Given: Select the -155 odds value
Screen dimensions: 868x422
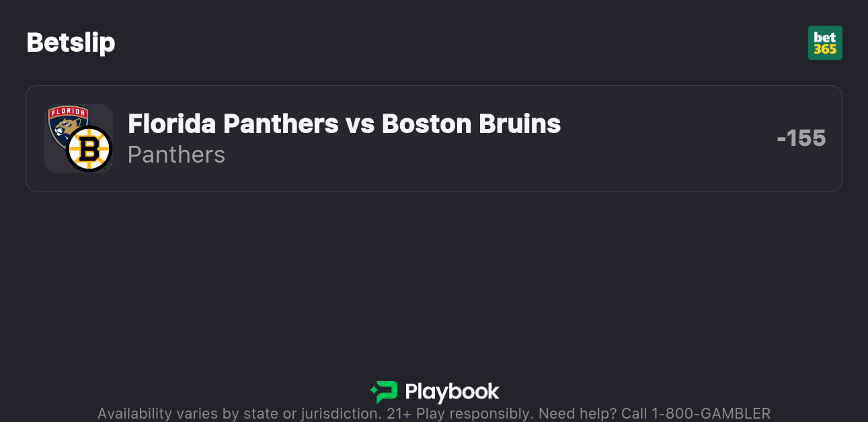Looking at the screenshot, I should (x=801, y=138).
